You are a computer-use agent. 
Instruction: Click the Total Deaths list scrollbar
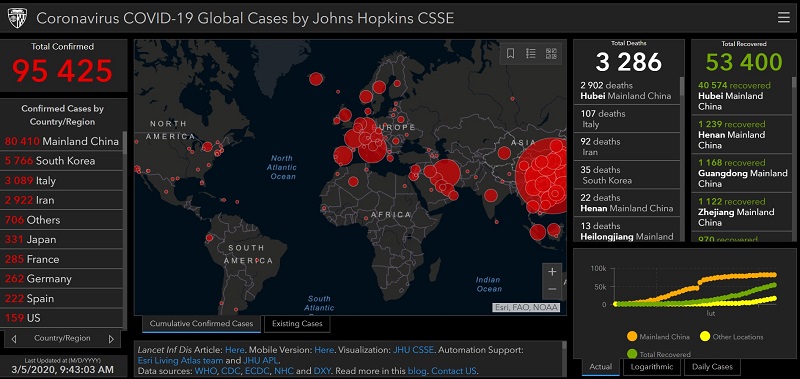pos(683,158)
